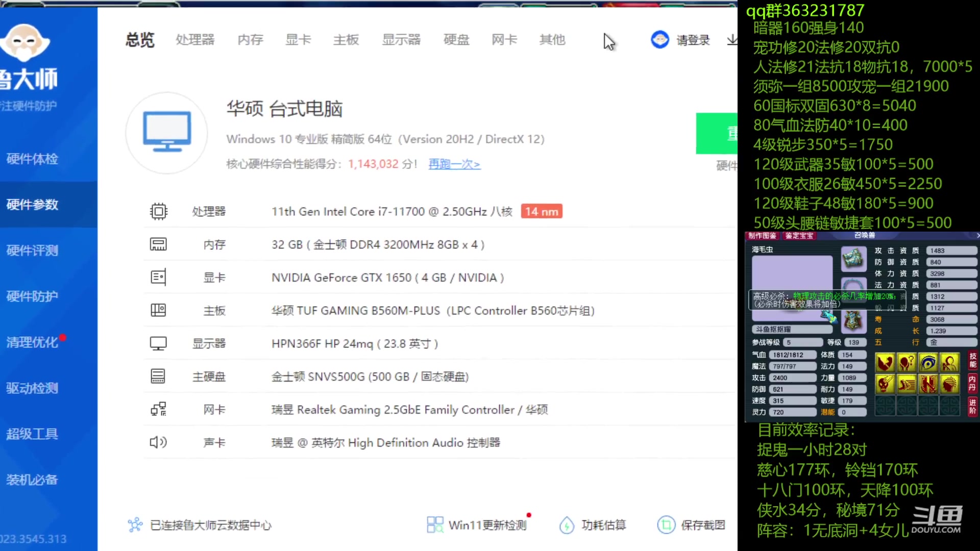Open the 硬盘 tab

pos(456,40)
